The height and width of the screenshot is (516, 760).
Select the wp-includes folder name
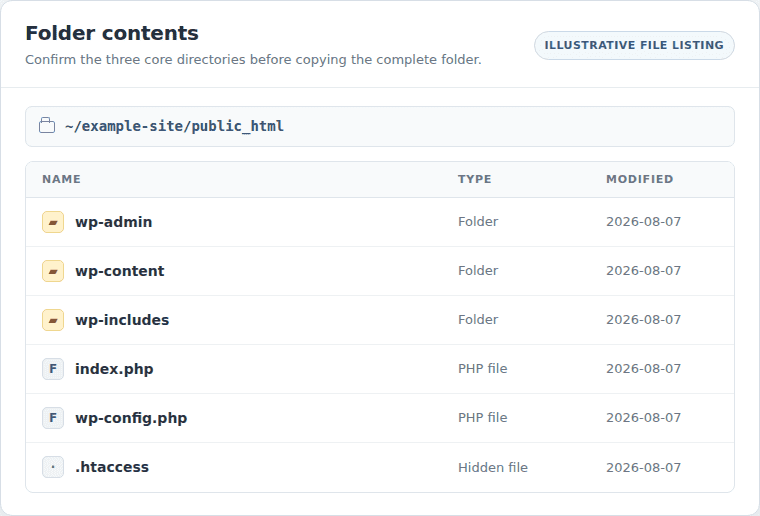click(122, 320)
